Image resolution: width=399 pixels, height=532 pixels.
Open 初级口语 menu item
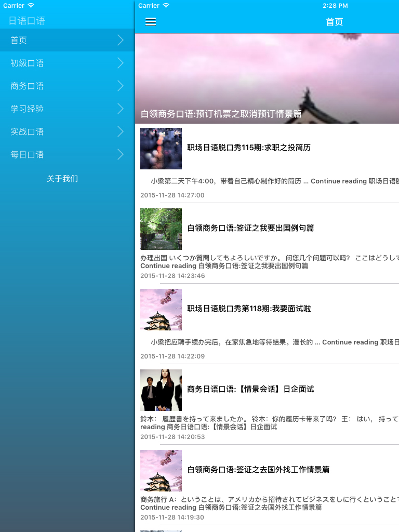(67, 63)
